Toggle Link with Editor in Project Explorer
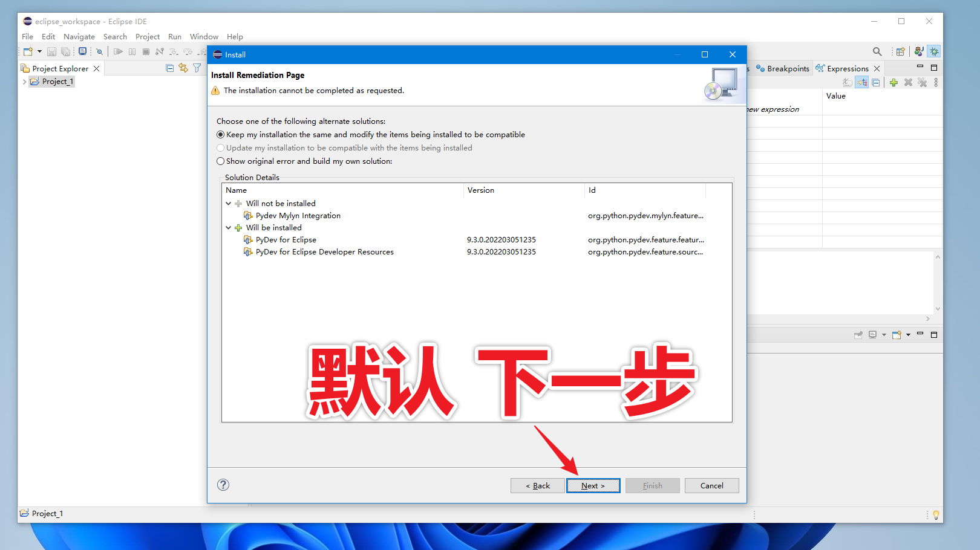 [x=183, y=68]
